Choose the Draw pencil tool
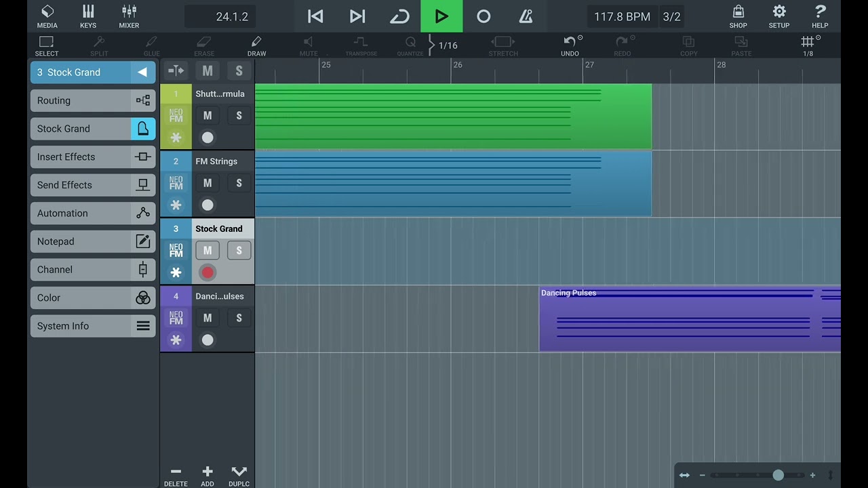 [x=256, y=46]
